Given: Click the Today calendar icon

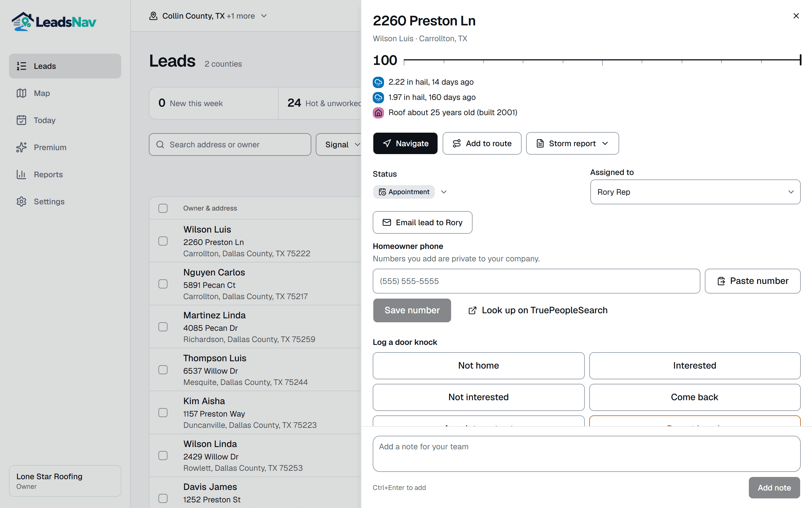Looking at the screenshot, I should pos(21,120).
